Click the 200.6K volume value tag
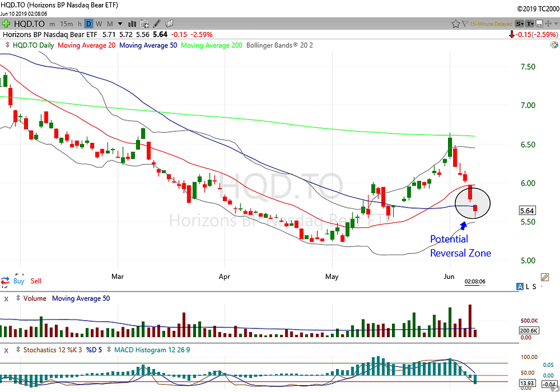560x392 pixels. (x=529, y=331)
